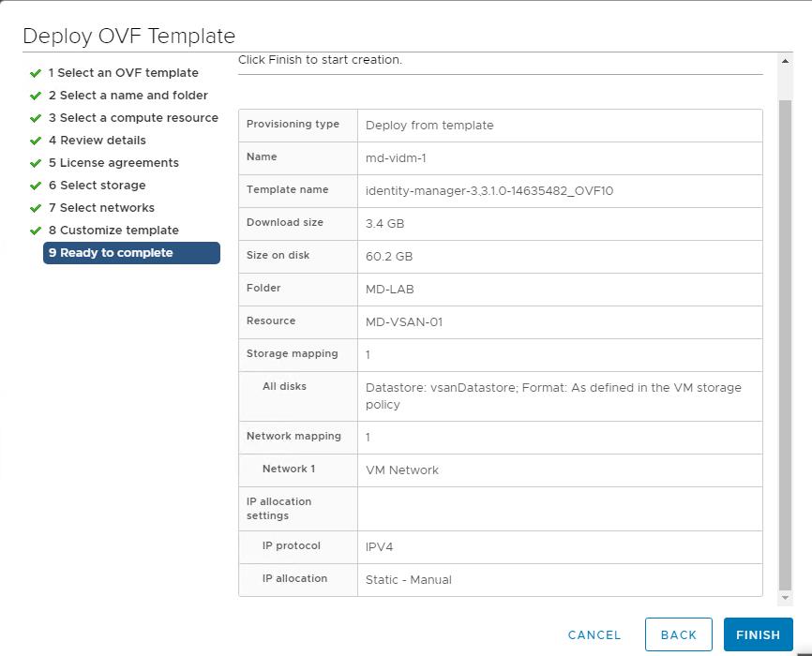Click the 'All disks' label

click(x=284, y=386)
